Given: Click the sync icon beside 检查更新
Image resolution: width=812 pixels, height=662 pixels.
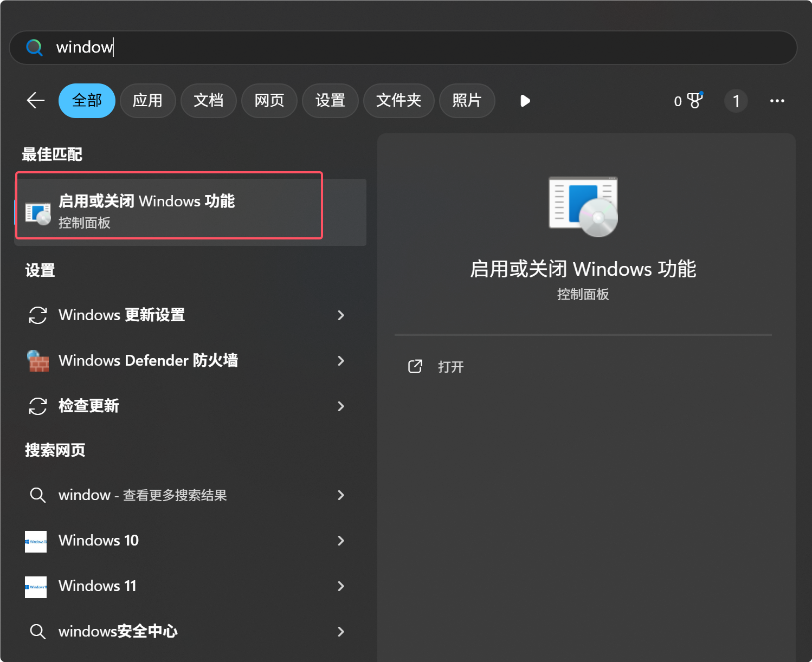Looking at the screenshot, I should [38, 406].
